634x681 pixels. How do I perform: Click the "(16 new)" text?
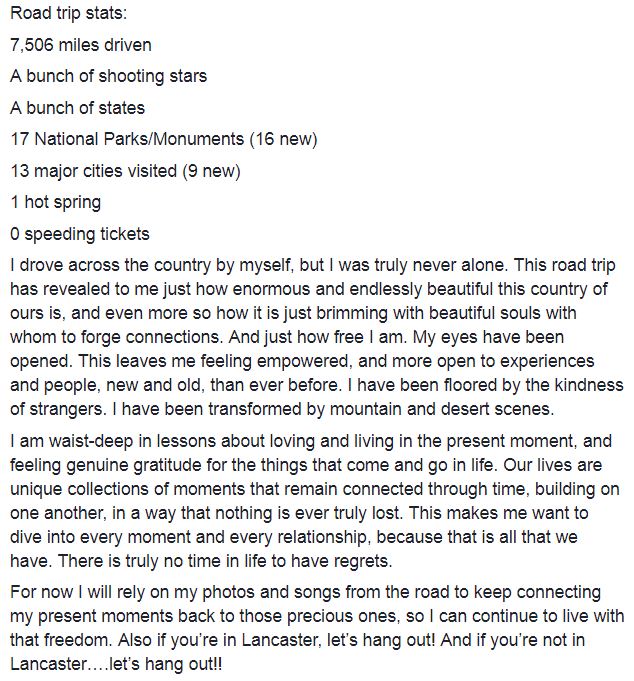[284, 140]
